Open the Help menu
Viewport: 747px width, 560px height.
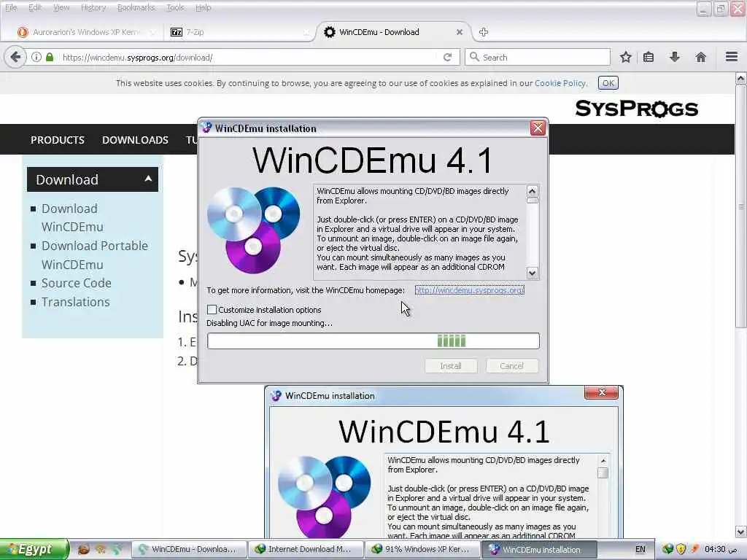click(204, 7)
